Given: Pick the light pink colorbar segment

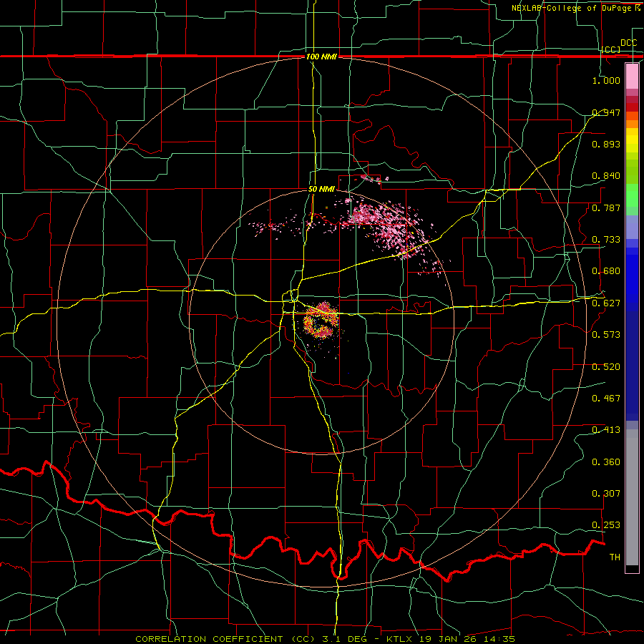Looking at the screenshot, I should pyautogui.click(x=632, y=76).
